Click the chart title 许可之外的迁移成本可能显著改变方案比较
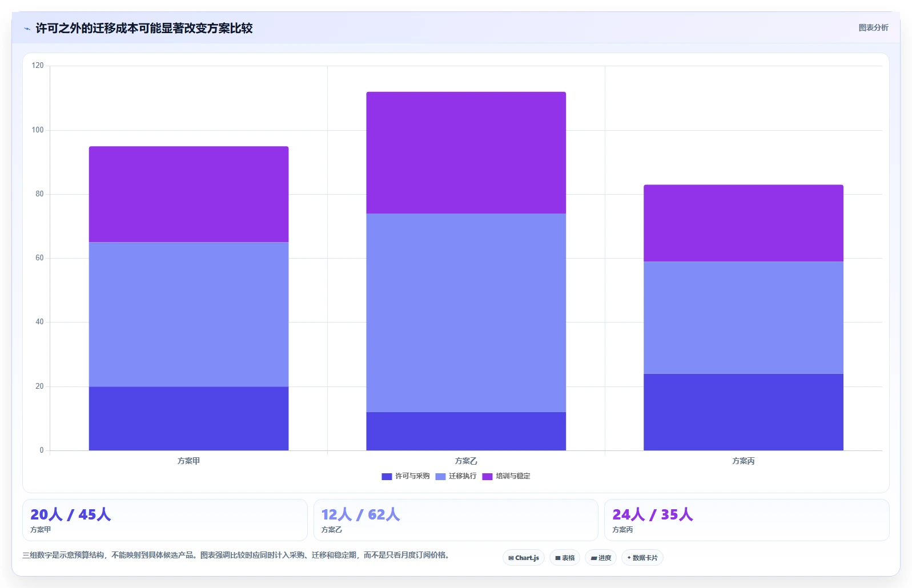 [144, 28]
